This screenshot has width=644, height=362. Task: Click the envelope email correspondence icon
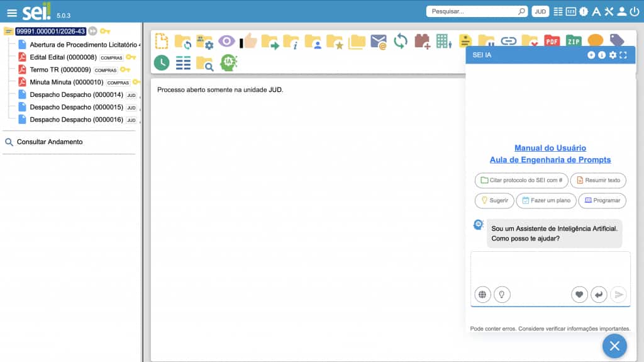[378, 42]
